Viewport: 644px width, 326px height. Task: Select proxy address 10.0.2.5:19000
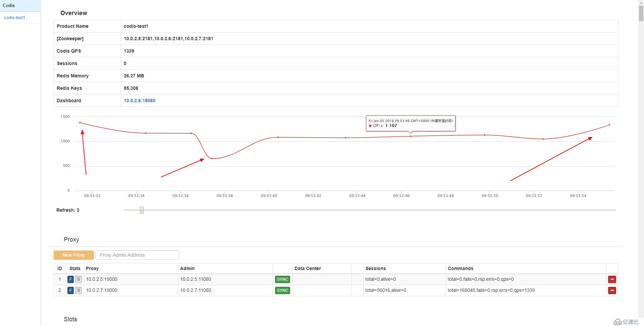point(102,279)
